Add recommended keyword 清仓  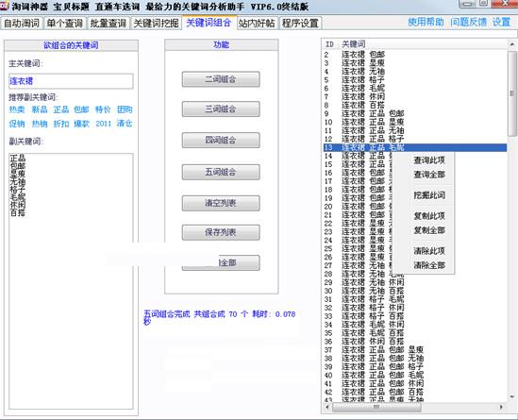125,124
